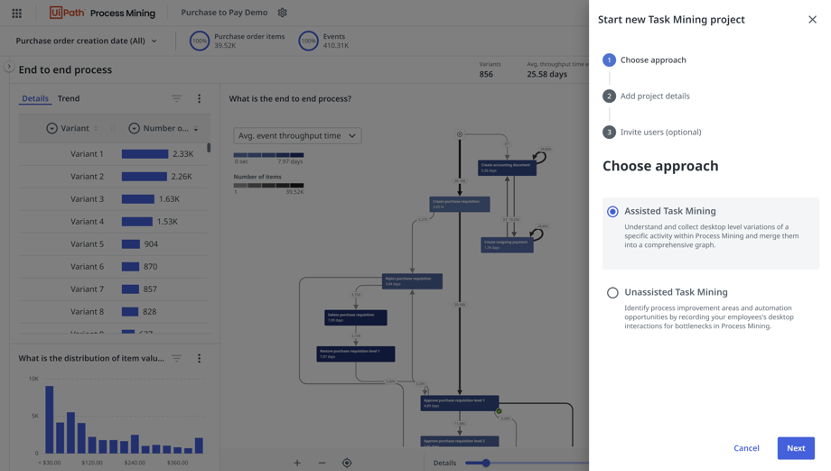Click the Create outgoing payment node
Image resolution: width=831 pixels, height=471 pixels.
tap(507, 245)
